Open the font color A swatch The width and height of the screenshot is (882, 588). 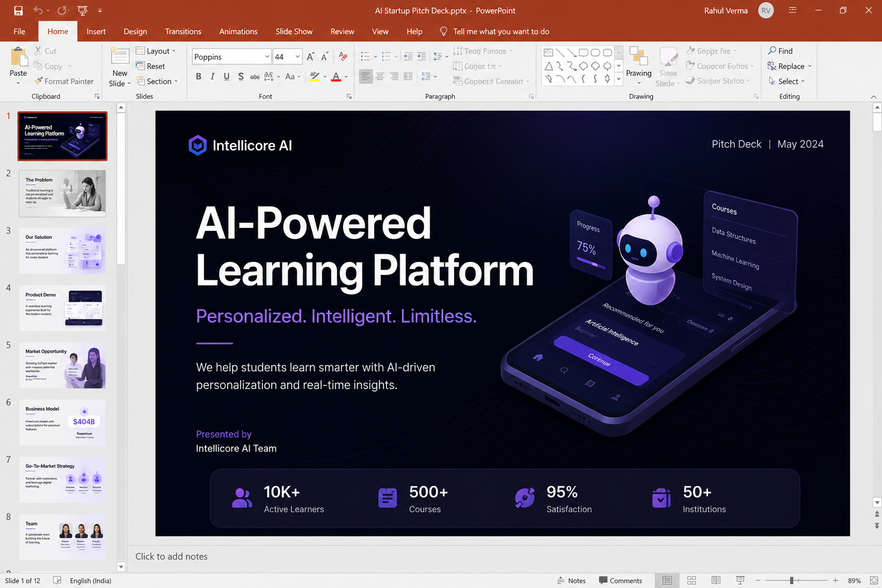click(x=336, y=76)
